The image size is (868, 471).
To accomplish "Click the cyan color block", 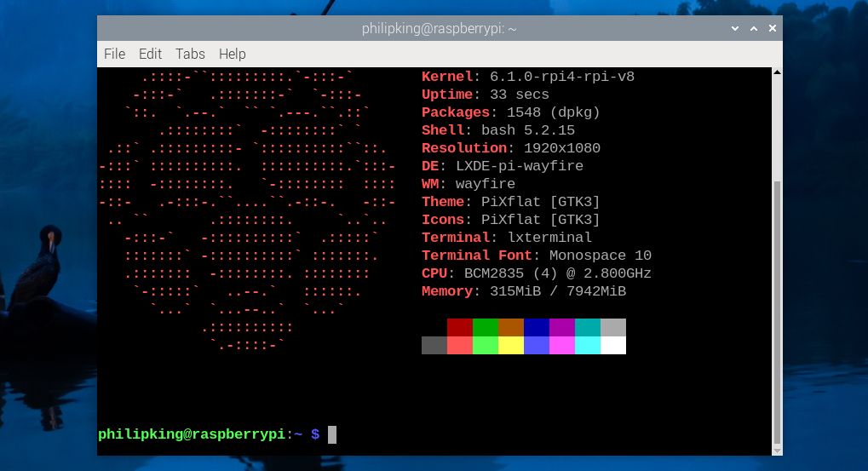I will tap(588, 345).
